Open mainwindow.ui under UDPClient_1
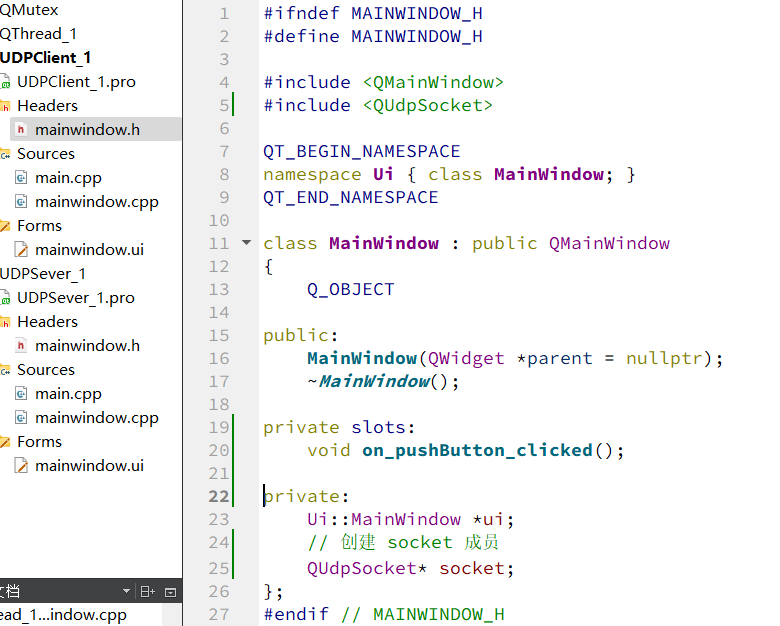 pyautogui.click(x=90, y=249)
